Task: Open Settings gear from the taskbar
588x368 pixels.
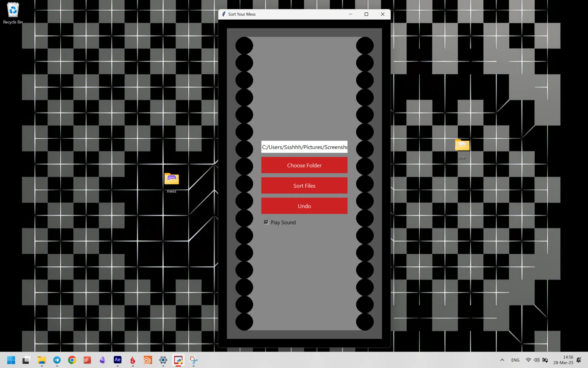Action: [x=163, y=360]
